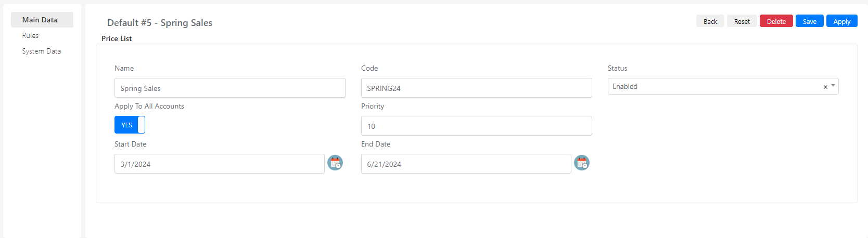Open the Enabled status combo box
The height and width of the screenshot is (238, 868).
[x=723, y=86]
